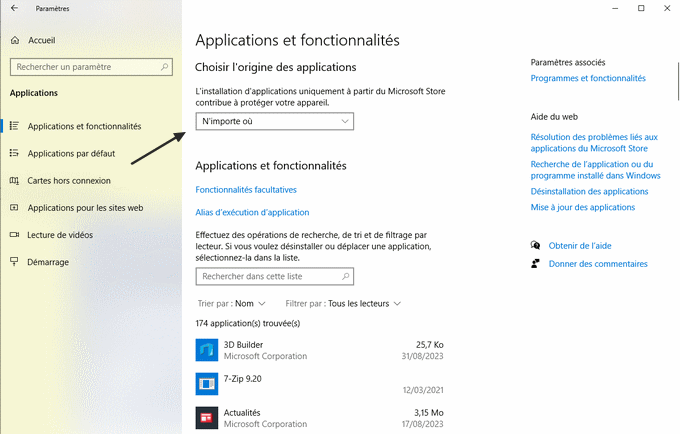The image size is (680, 434).
Task: Open Fonctionnalités facultatives link
Action: click(246, 189)
